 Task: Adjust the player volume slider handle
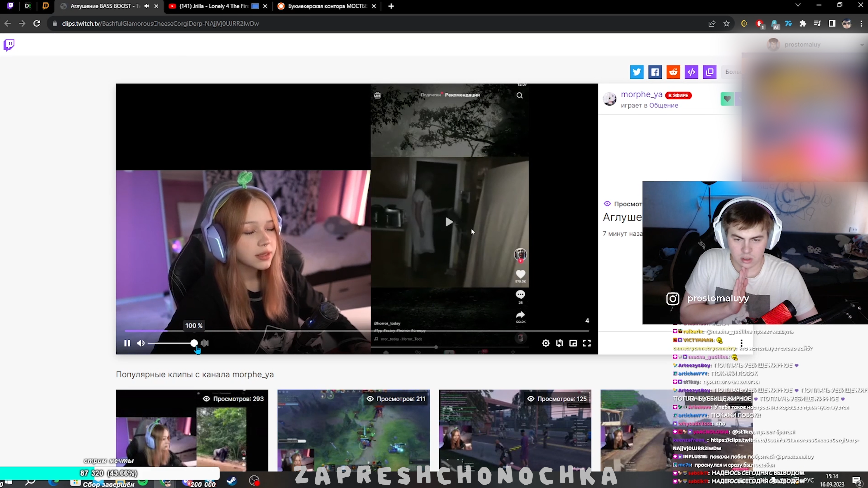(x=194, y=343)
